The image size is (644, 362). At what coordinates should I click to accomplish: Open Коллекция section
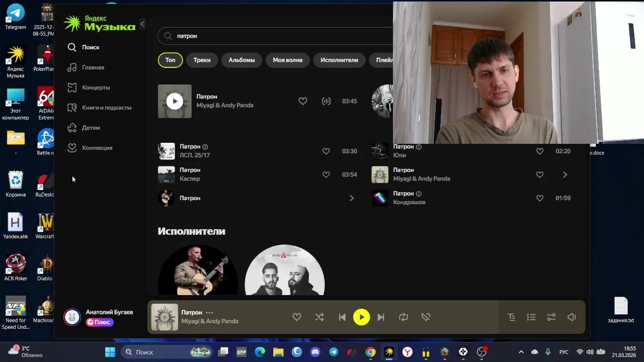pos(90,148)
